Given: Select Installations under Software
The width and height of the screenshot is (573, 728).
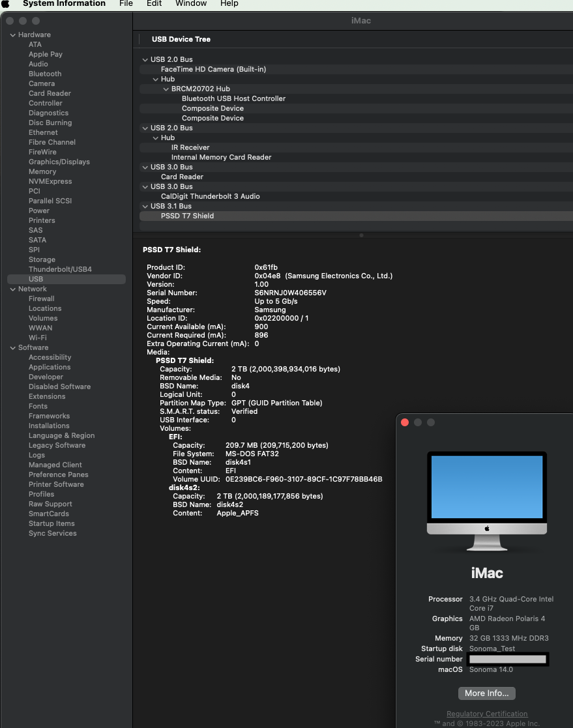Looking at the screenshot, I should click(49, 426).
